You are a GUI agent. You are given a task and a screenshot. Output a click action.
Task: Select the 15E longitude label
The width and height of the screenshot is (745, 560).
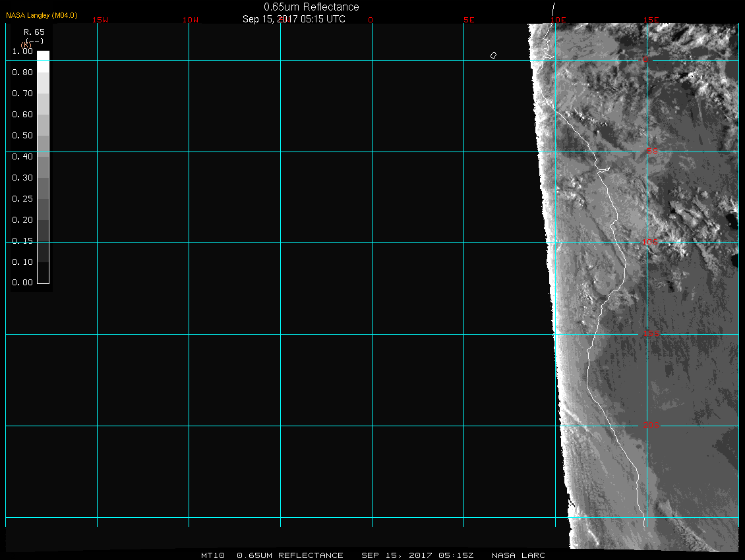point(651,20)
